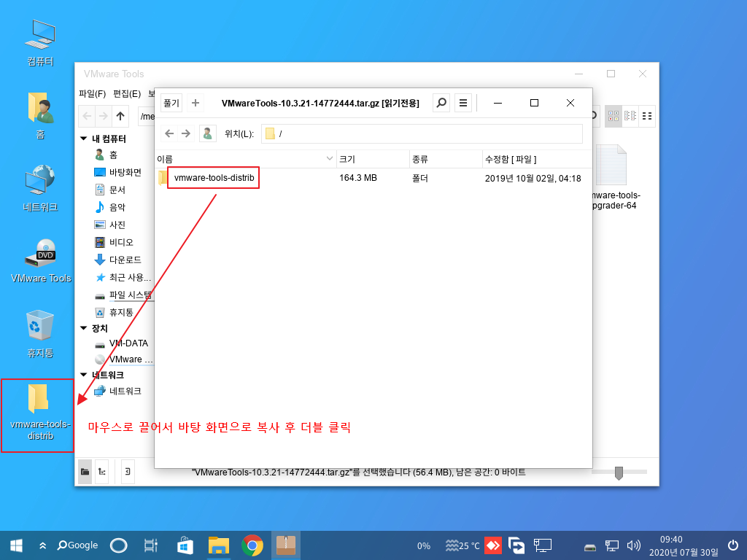Select the vmware-tools-upgrader-64 file
Viewport: 747px width, 560px height.
tap(615, 178)
